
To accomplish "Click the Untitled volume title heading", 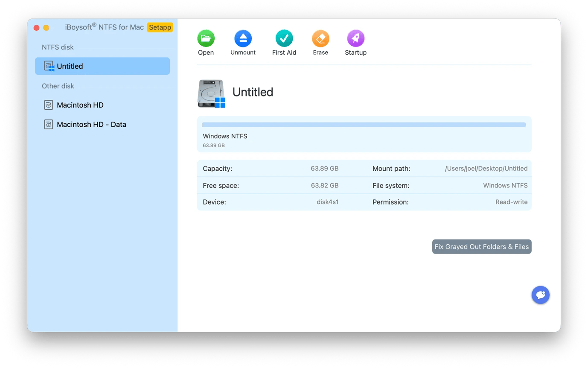I will (x=253, y=92).
